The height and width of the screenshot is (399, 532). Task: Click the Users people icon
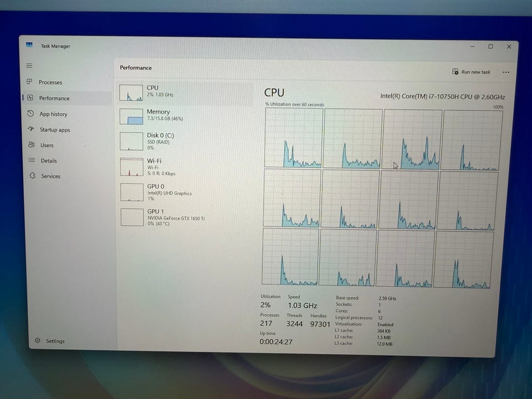tap(31, 145)
